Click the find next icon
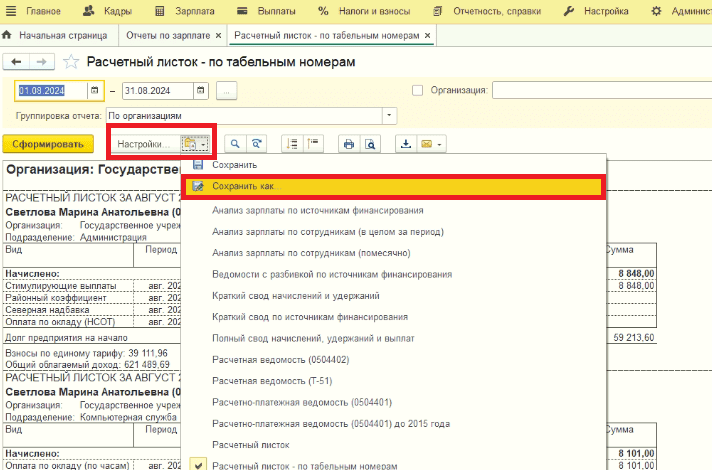Screen dimensions: 712x470 click(x=257, y=144)
